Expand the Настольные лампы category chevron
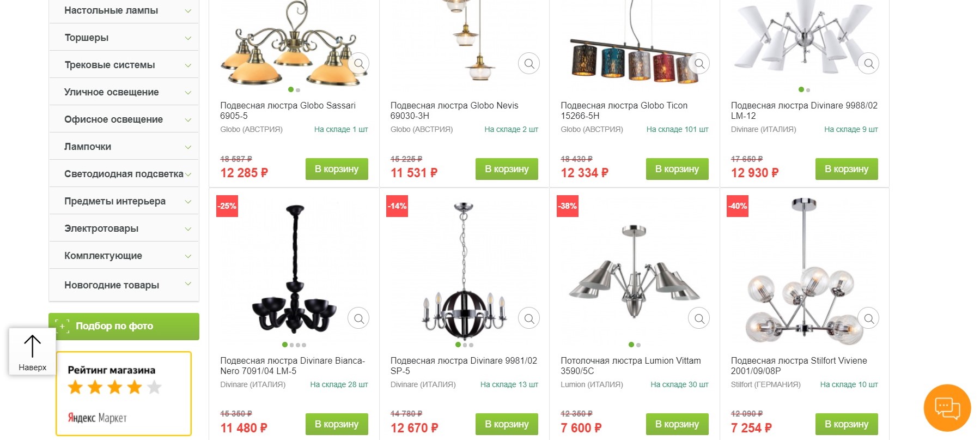 click(188, 11)
